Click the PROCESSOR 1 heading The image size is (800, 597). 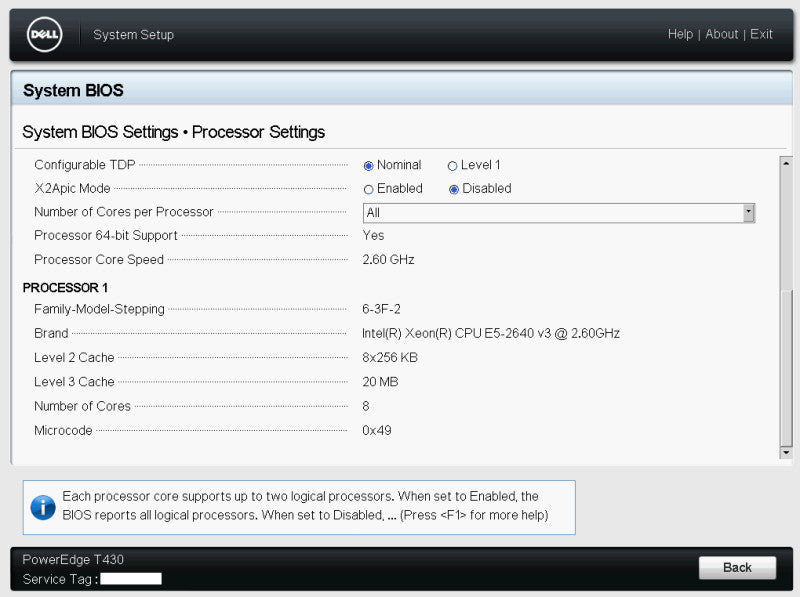65,287
